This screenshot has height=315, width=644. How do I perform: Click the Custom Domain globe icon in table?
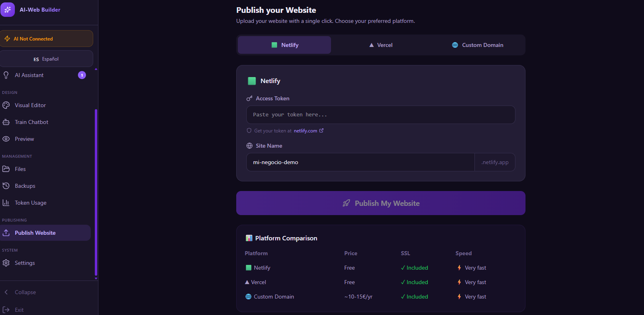[x=248, y=297]
